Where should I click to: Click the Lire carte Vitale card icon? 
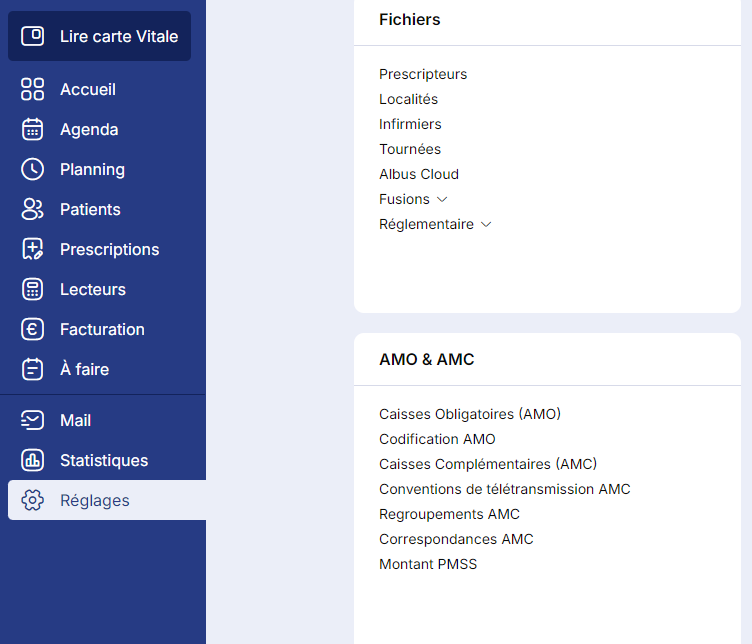(x=33, y=36)
